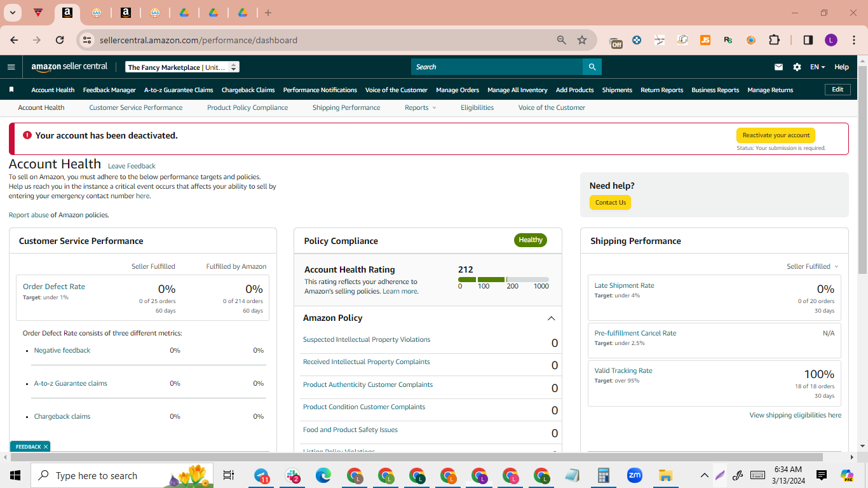Open View shipping eligibilities here link
The height and width of the screenshot is (488, 868).
796,415
